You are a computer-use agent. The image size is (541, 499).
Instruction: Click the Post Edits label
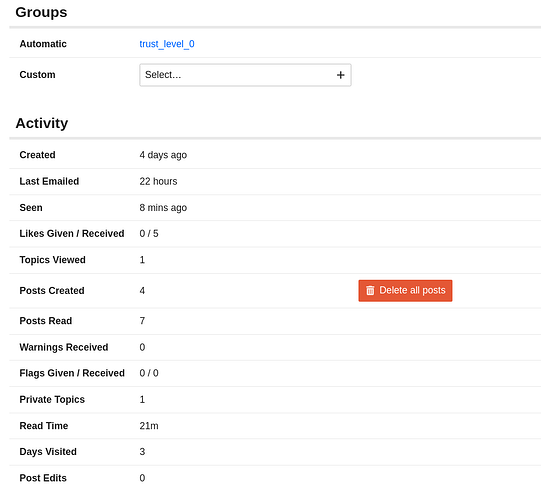coord(43,478)
